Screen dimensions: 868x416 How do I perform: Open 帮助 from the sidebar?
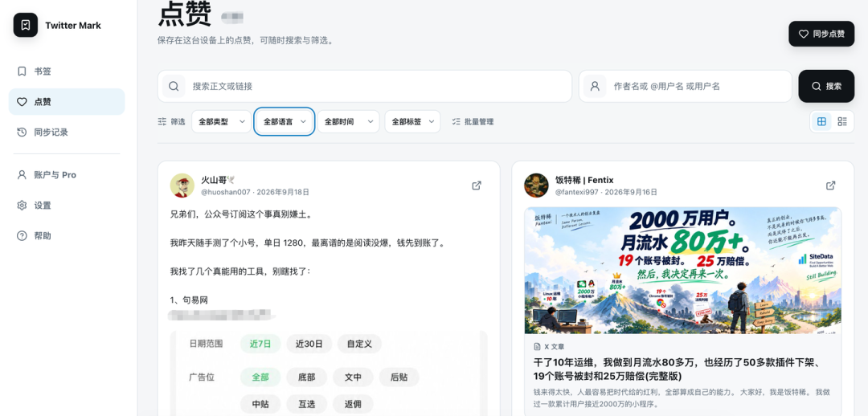[x=67, y=235]
